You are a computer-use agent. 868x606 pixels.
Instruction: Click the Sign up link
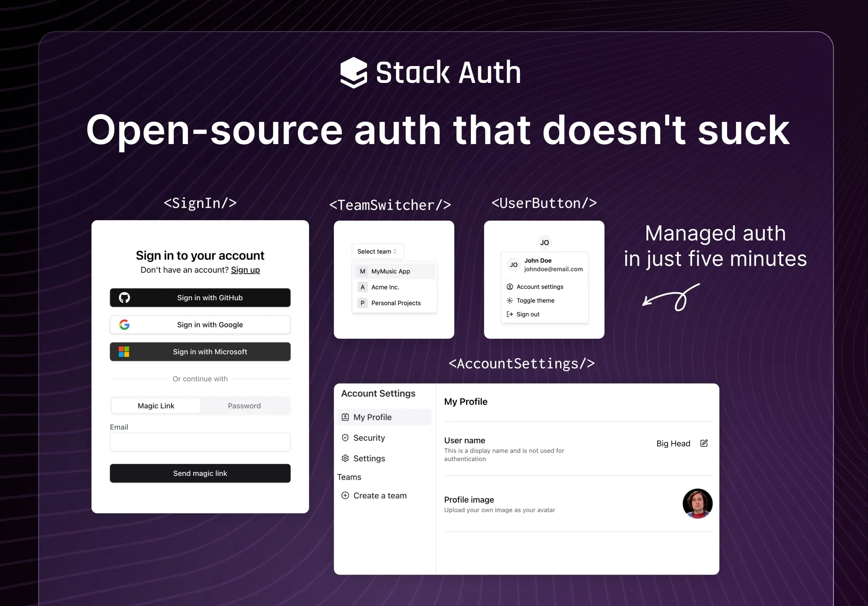click(x=245, y=270)
